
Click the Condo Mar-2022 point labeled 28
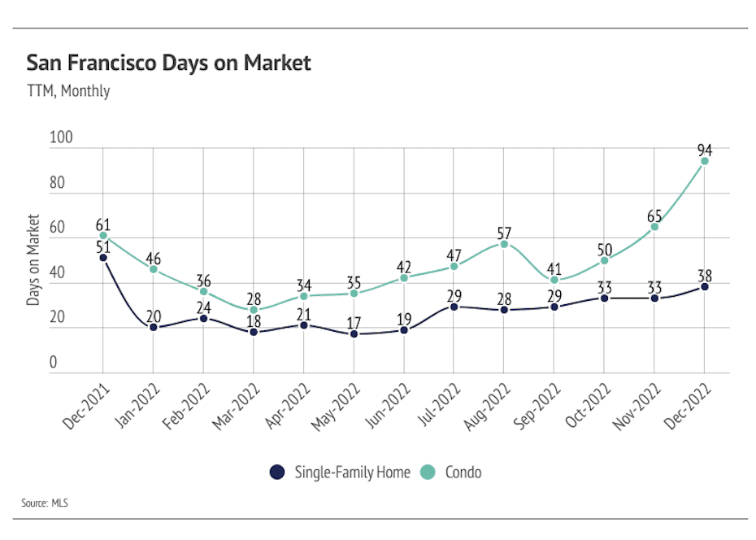tap(254, 310)
